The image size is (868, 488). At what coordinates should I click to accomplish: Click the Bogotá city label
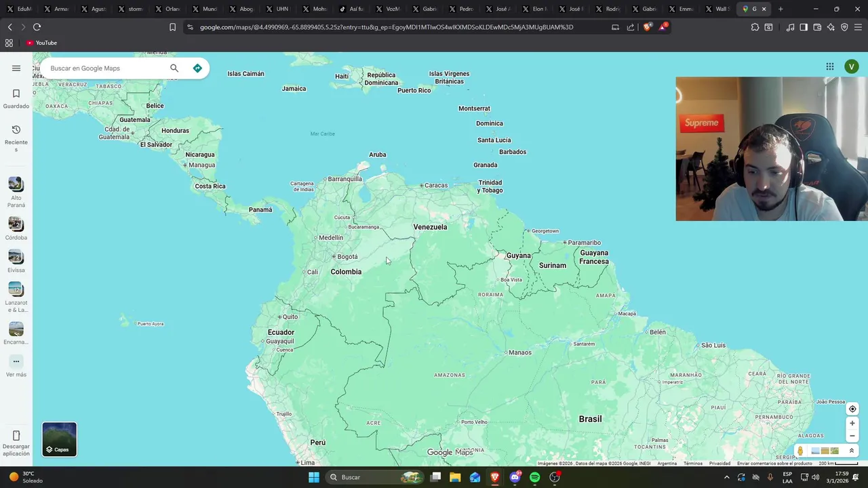coord(347,257)
